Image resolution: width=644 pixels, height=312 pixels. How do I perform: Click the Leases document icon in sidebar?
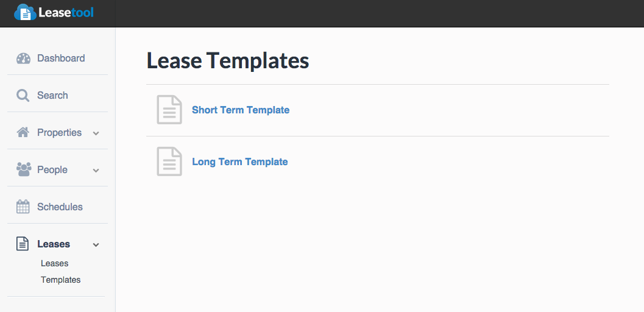[23, 244]
